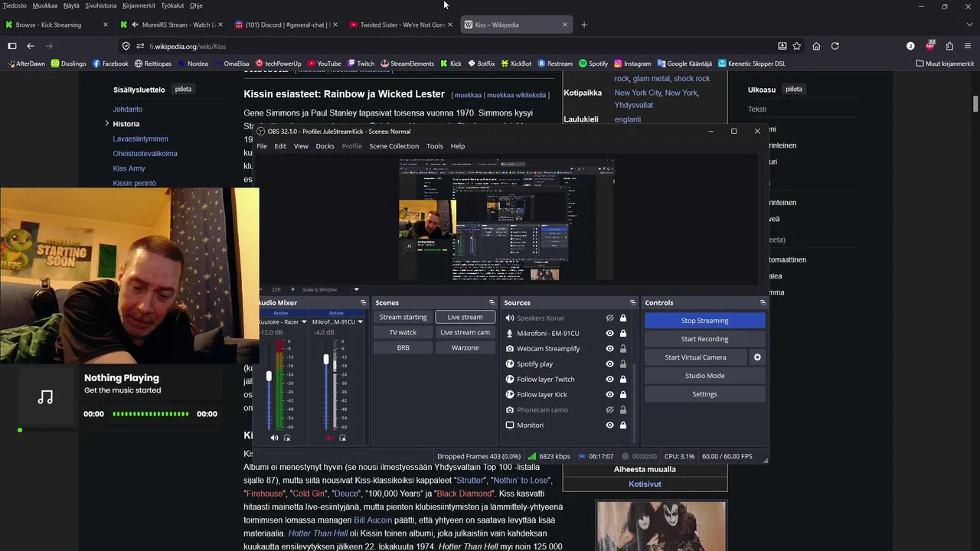Open the Tools menu in OBS
This screenshot has width=980, height=551.
click(434, 146)
